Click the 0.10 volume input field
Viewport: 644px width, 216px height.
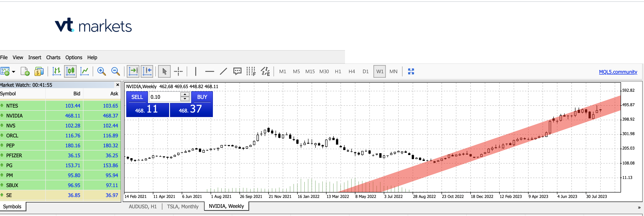[165, 97]
